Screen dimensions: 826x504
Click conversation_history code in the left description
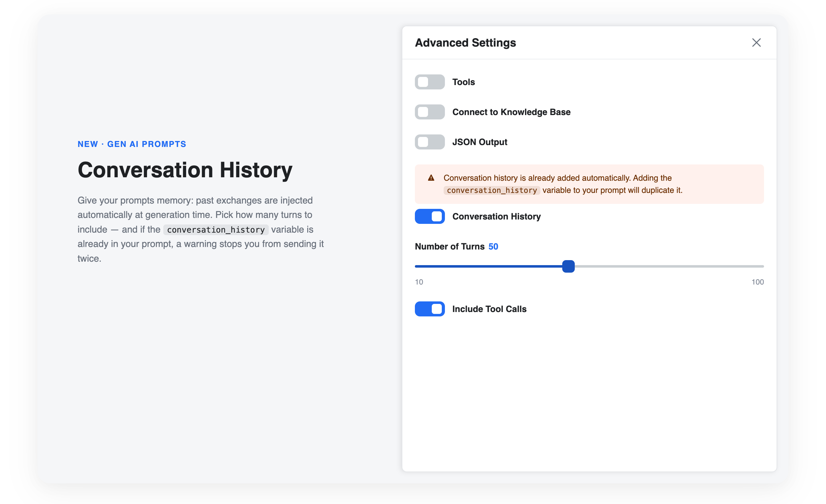click(x=216, y=230)
